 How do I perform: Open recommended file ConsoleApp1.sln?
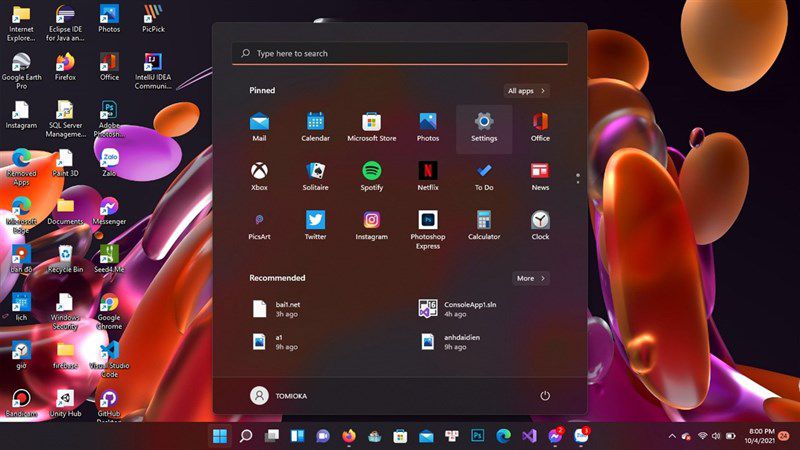457,309
